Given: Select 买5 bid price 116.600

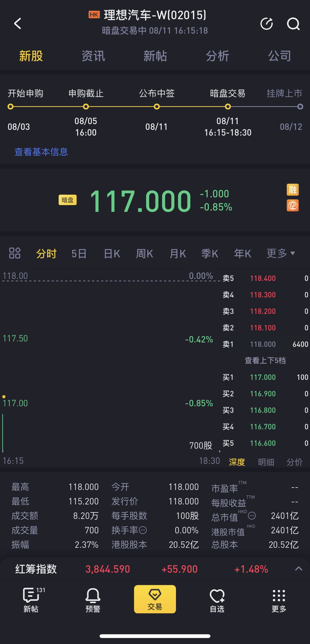Looking at the screenshot, I should [x=263, y=443].
